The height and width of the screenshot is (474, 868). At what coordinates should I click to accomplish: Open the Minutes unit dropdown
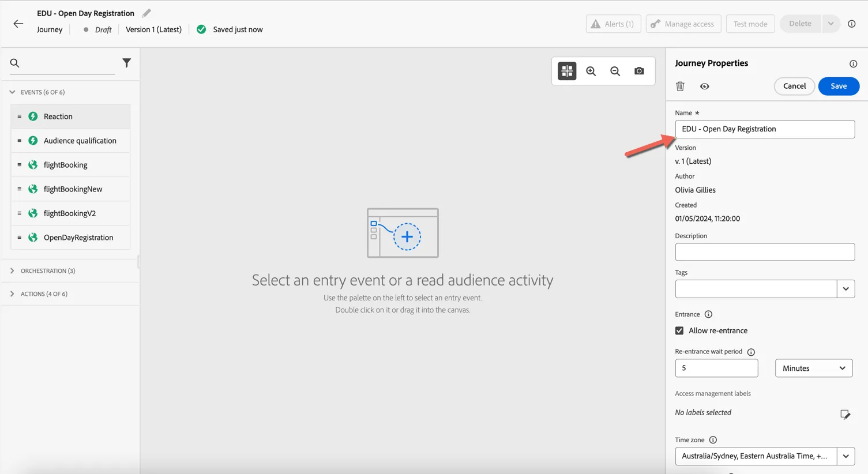(x=814, y=368)
